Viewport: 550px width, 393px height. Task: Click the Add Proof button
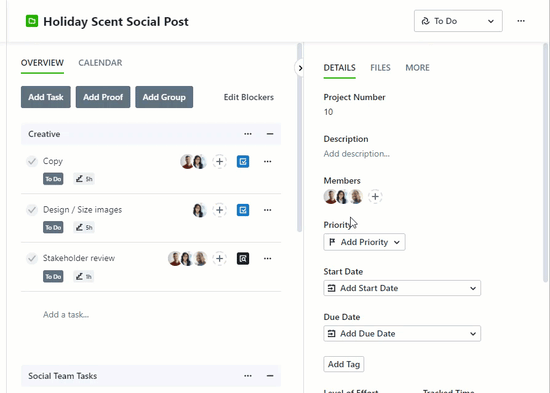coord(103,97)
